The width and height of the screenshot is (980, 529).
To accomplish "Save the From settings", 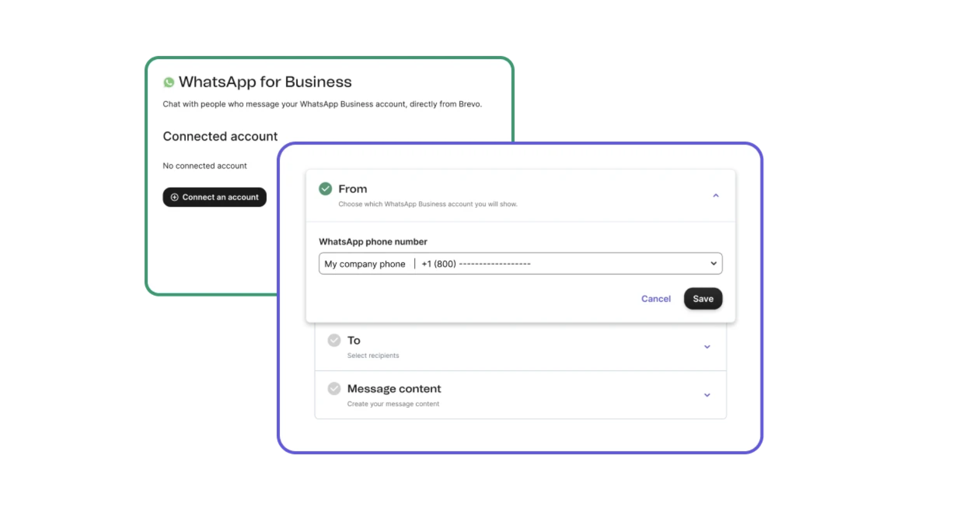I will [703, 299].
